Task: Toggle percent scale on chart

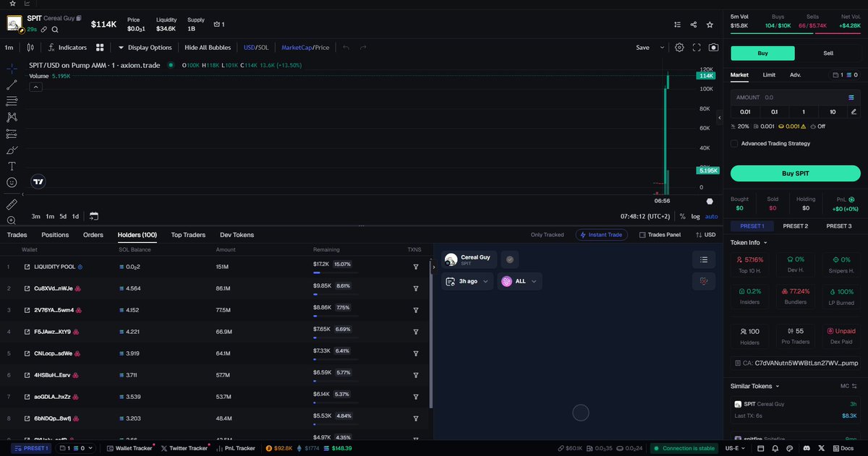Action: (682, 216)
